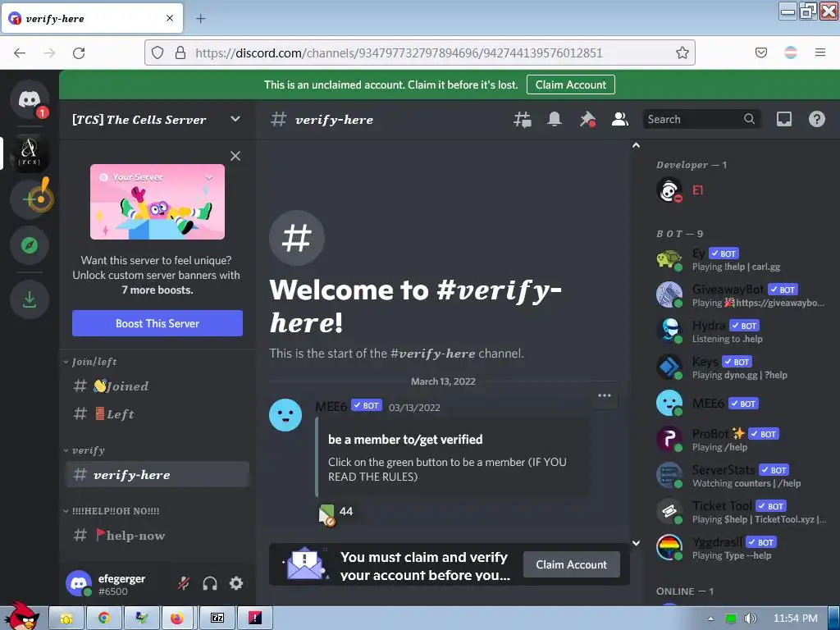This screenshot has width=840, height=630.
Task: Open 7z app in the taskbar
Action: click(217, 619)
